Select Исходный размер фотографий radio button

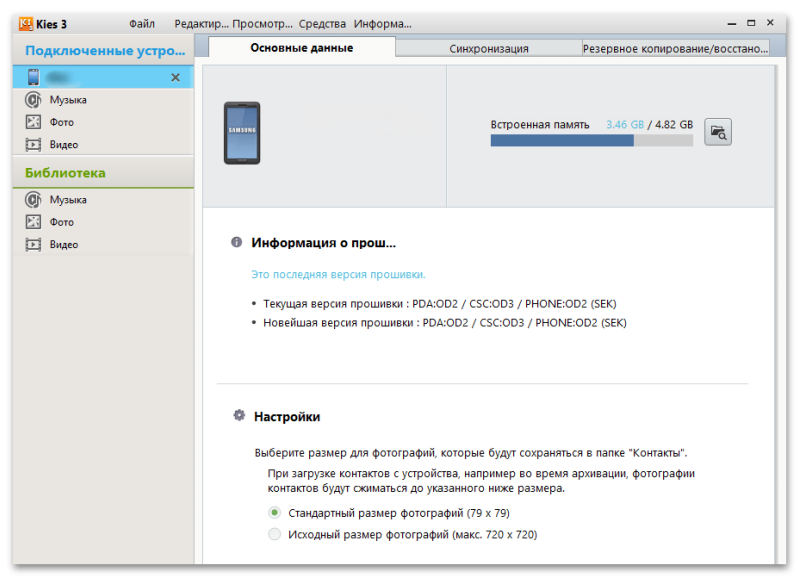pos(274,534)
